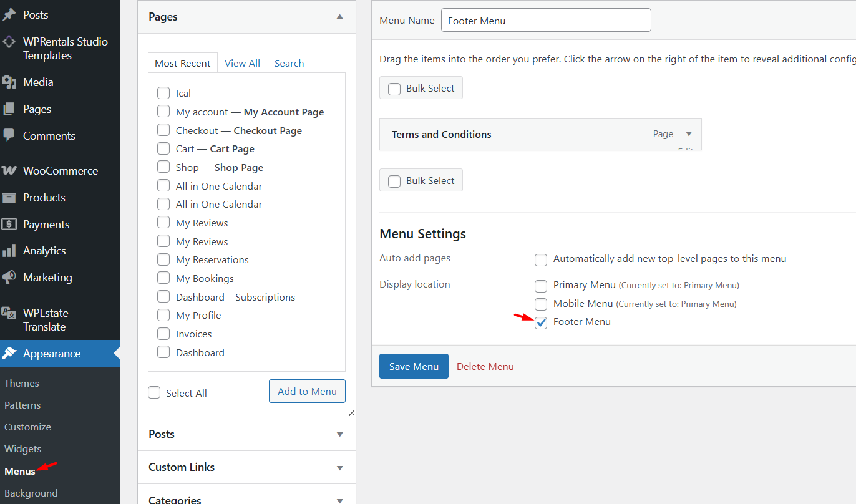Open WooCommerce via its sidebar icon
This screenshot has height=504, width=856.
(x=9, y=171)
